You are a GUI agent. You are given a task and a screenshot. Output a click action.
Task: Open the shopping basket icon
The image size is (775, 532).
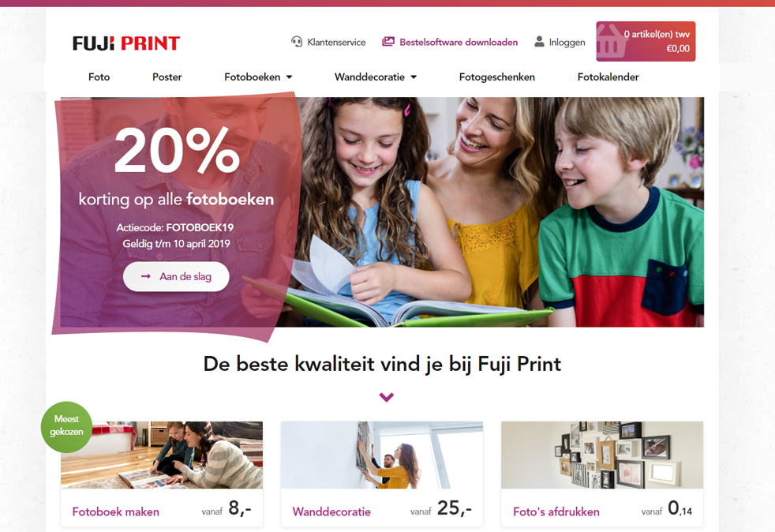(609, 40)
